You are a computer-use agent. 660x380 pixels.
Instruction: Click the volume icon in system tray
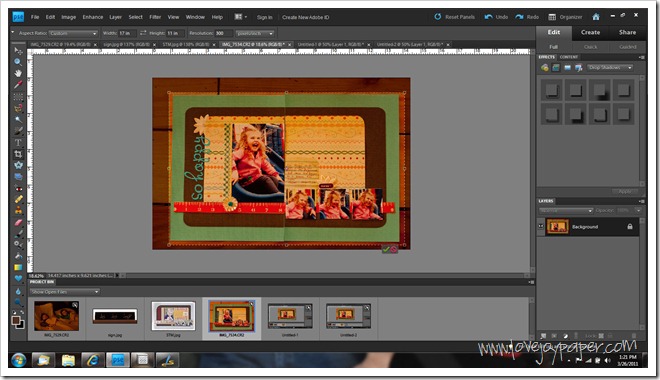coord(607,361)
